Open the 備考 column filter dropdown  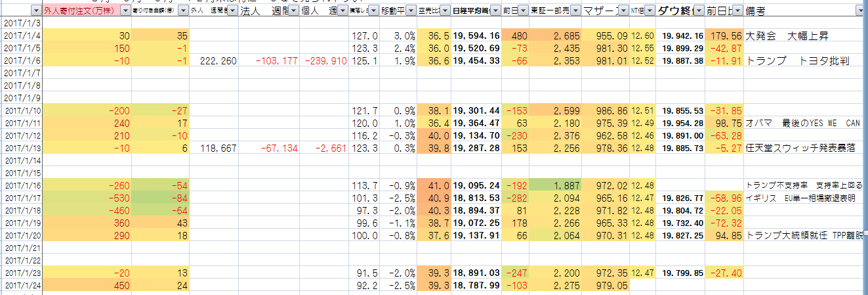coord(859,11)
